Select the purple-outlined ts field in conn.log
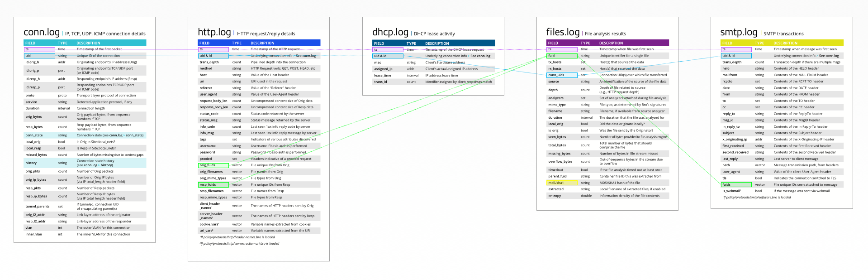This screenshot has height=280, width=868. tap(39, 49)
